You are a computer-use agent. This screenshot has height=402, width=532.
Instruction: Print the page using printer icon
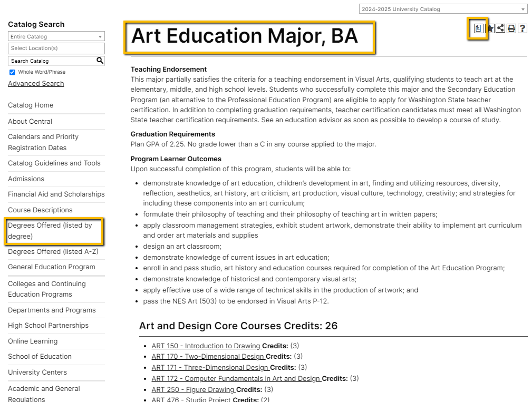click(511, 28)
